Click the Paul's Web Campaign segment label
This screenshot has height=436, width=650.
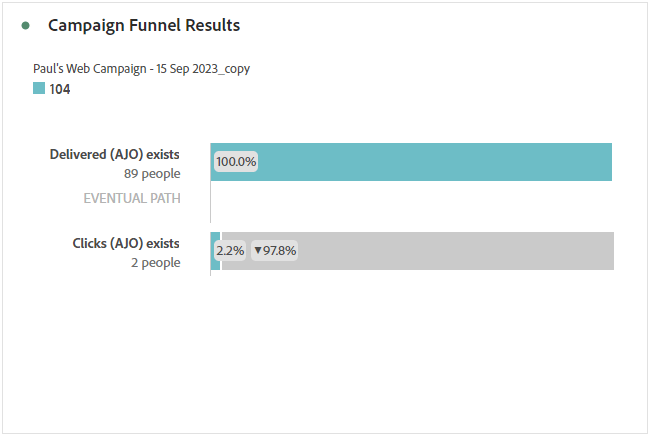[x=141, y=69]
